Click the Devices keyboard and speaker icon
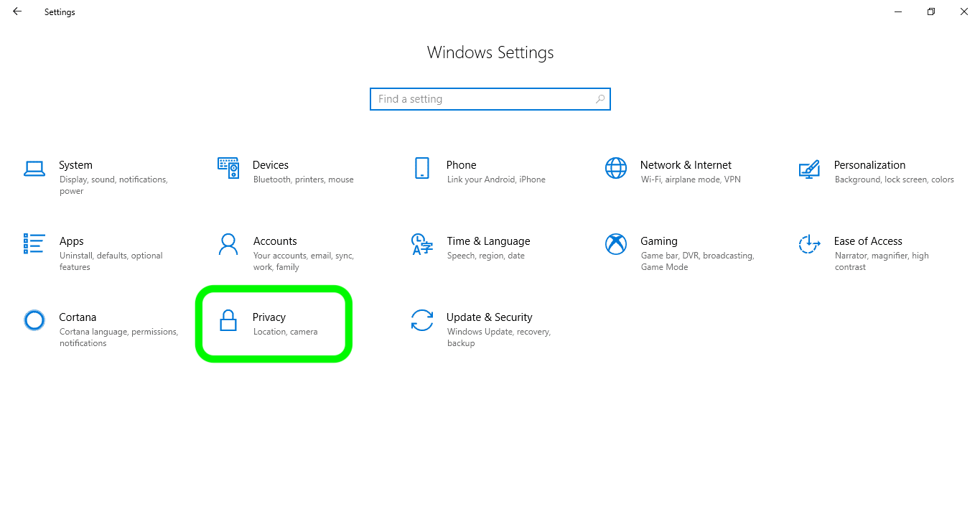Image resolution: width=980 pixels, height=527 pixels. click(228, 168)
